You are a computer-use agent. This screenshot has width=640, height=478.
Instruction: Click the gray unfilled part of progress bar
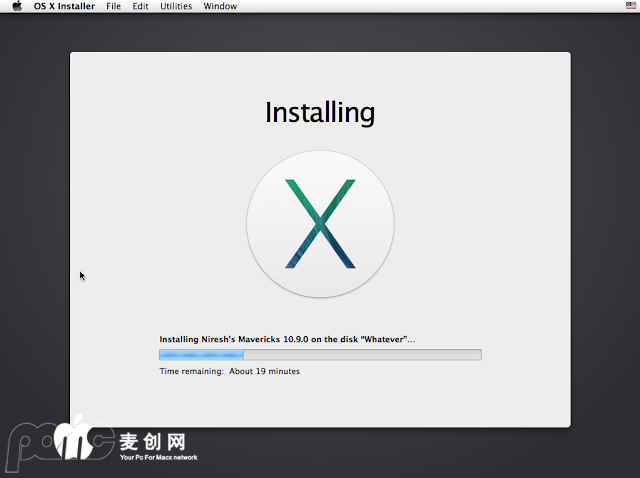pyautogui.click(x=362, y=354)
